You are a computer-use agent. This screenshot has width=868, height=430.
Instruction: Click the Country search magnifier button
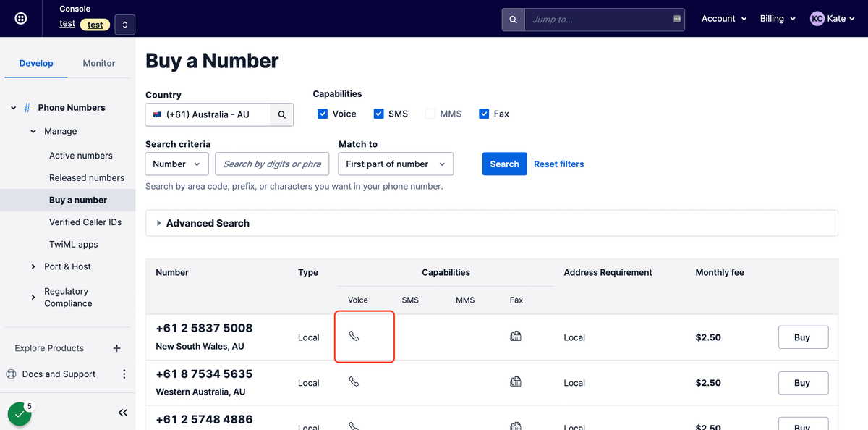(x=282, y=114)
